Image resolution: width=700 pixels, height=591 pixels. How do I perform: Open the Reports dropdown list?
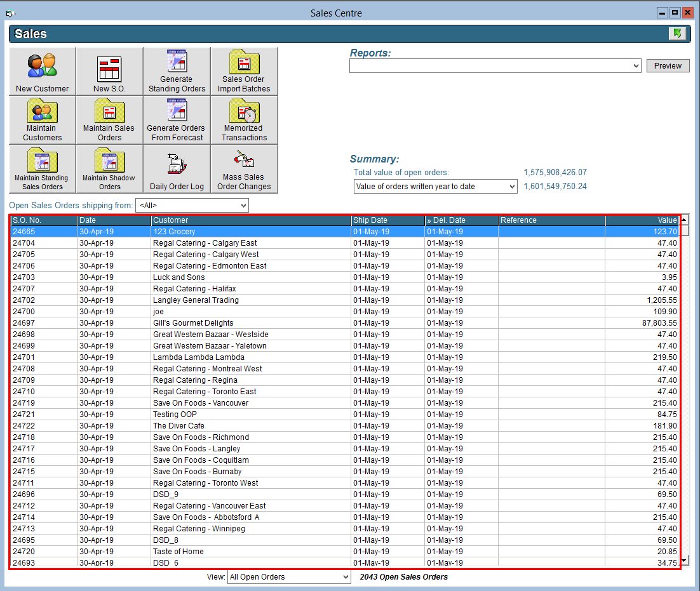coord(636,66)
